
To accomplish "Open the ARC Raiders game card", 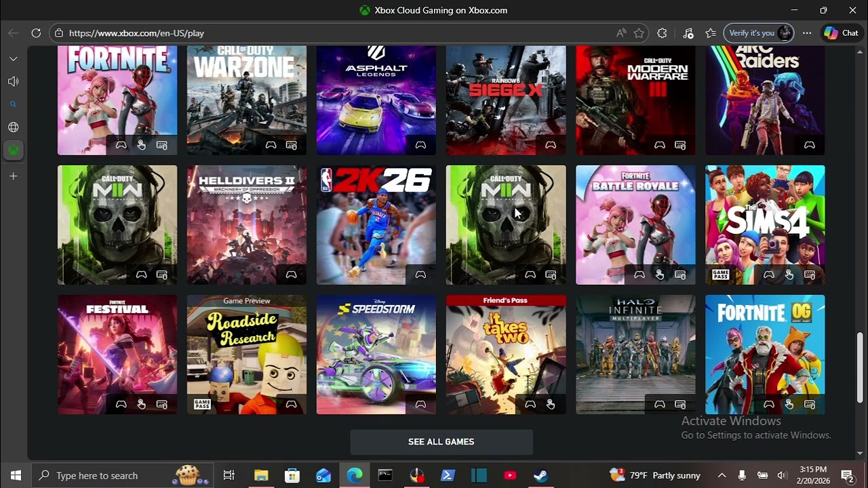I will pos(765,100).
